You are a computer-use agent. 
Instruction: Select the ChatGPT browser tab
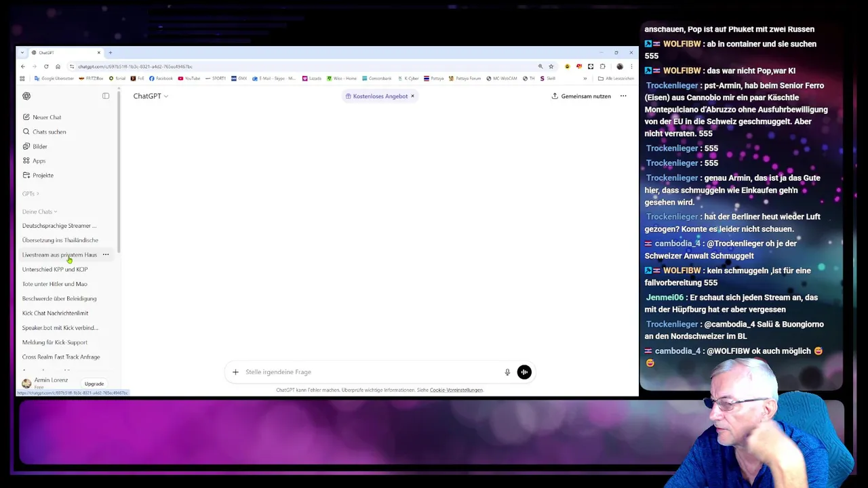coord(65,53)
